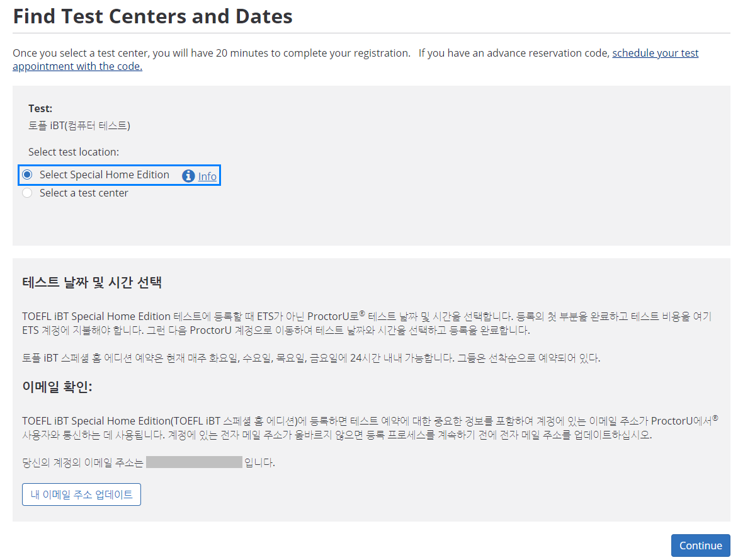
Task: Click the 'Select test location:' label
Action: [74, 152]
